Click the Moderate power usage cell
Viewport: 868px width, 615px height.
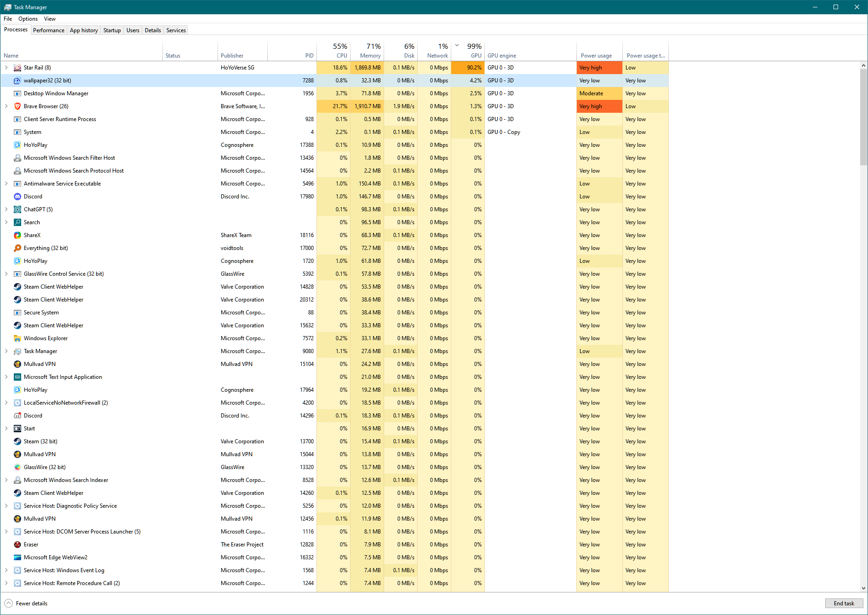point(599,93)
